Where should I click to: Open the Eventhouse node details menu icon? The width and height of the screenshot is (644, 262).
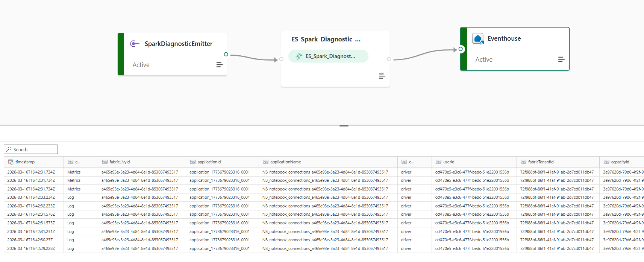561,59
